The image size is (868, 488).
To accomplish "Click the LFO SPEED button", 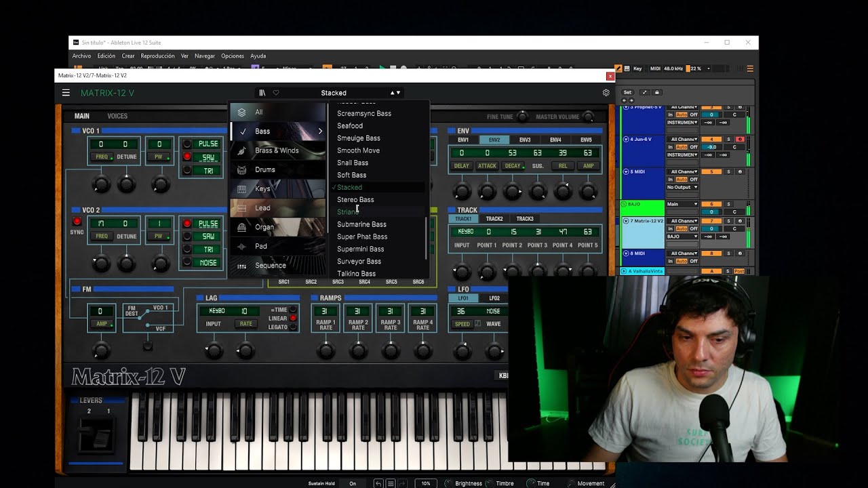I will pos(462,324).
